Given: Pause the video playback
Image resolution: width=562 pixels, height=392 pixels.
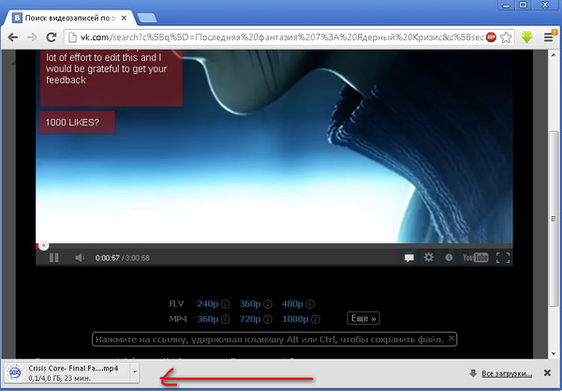Looking at the screenshot, I should coord(53,258).
